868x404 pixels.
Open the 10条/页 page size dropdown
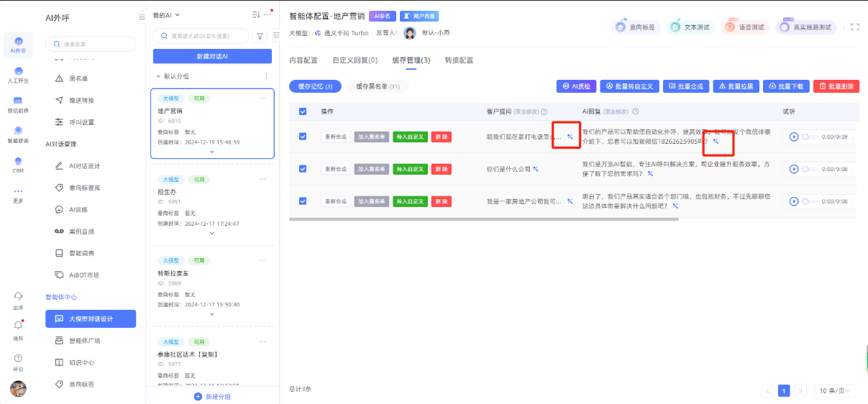[x=836, y=391]
